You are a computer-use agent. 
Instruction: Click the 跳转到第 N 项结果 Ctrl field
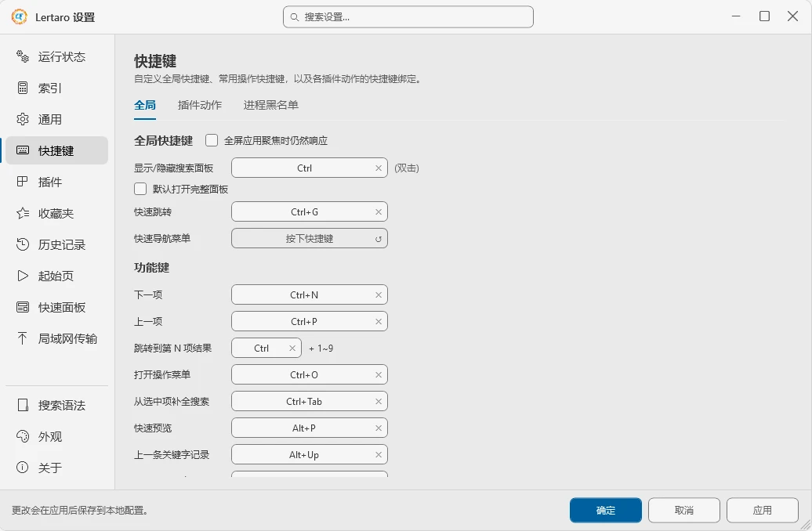click(266, 348)
